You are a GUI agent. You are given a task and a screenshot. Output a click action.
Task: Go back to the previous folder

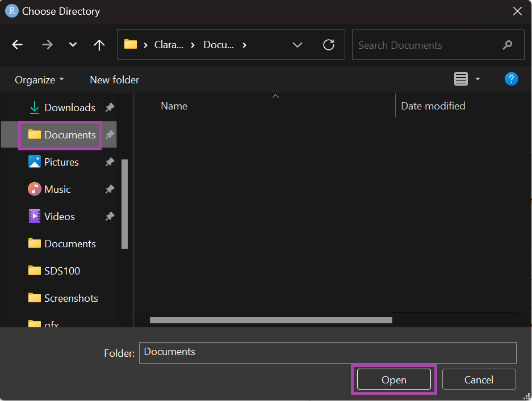point(18,45)
